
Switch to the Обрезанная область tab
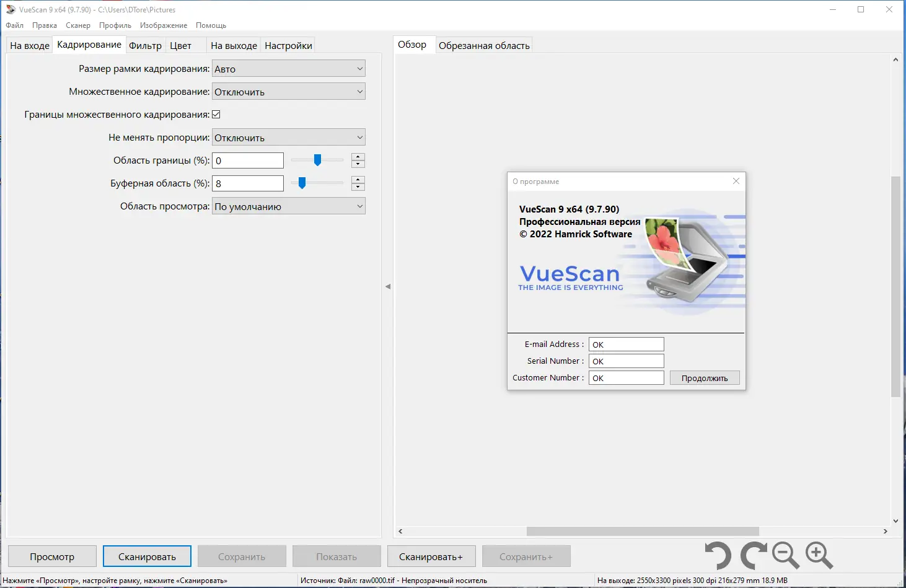[484, 45]
